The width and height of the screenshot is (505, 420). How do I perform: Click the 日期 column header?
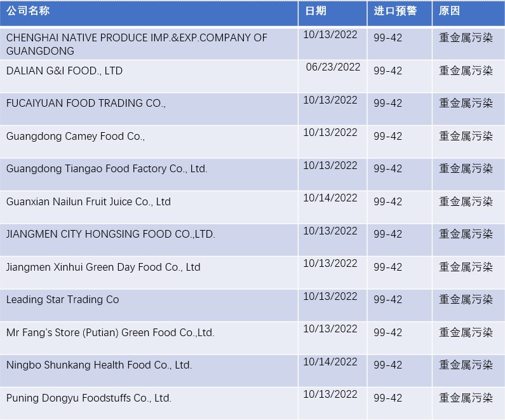(316, 11)
